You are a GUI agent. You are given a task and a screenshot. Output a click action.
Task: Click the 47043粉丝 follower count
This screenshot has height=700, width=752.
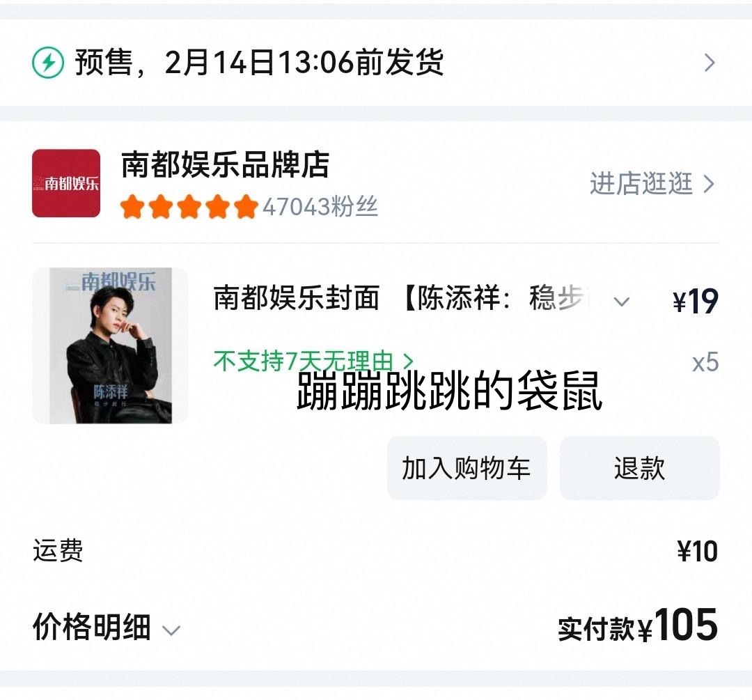(x=320, y=208)
